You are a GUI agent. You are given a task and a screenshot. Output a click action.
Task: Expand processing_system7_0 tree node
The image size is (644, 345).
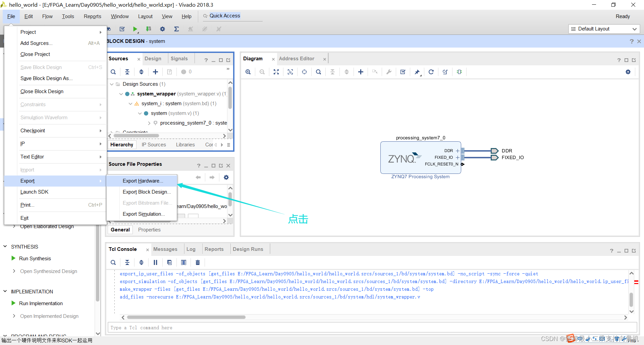click(x=149, y=123)
